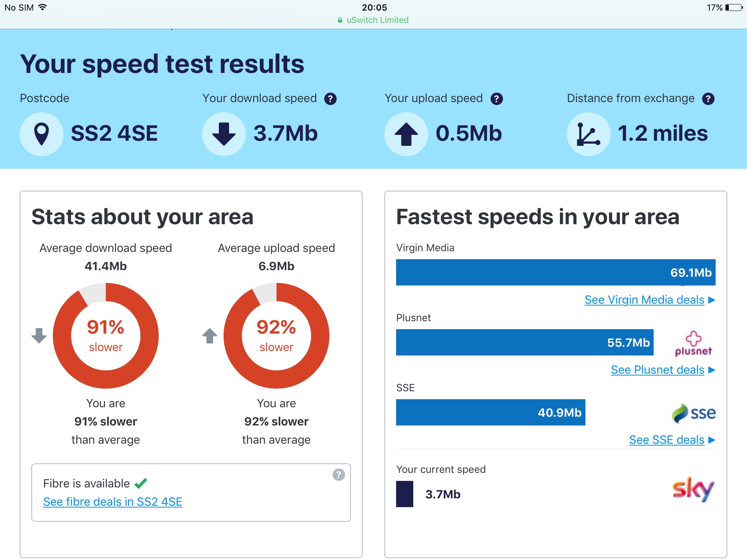Image resolution: width=747 pixels, height=560 pixels.
Task: Tap the distance from exchange help icon
Action: (x=708, y=99)
